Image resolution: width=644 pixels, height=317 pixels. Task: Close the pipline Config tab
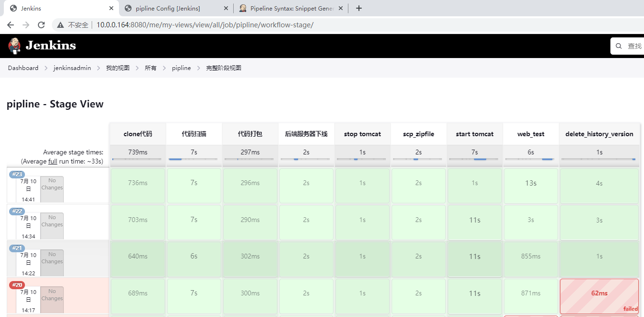tap(226, 8)
